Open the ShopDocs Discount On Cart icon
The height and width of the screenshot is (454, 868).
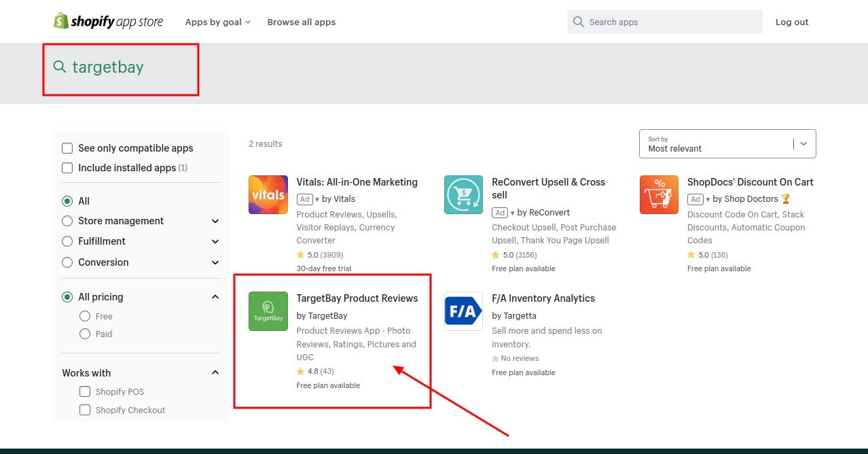(659, 195)
